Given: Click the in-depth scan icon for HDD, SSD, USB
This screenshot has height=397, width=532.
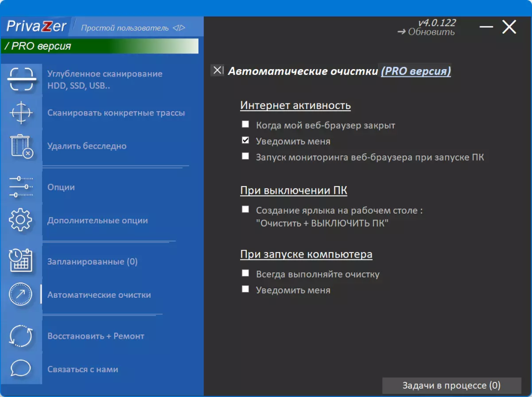Looking at the screenshot, I should coord(21,80).
